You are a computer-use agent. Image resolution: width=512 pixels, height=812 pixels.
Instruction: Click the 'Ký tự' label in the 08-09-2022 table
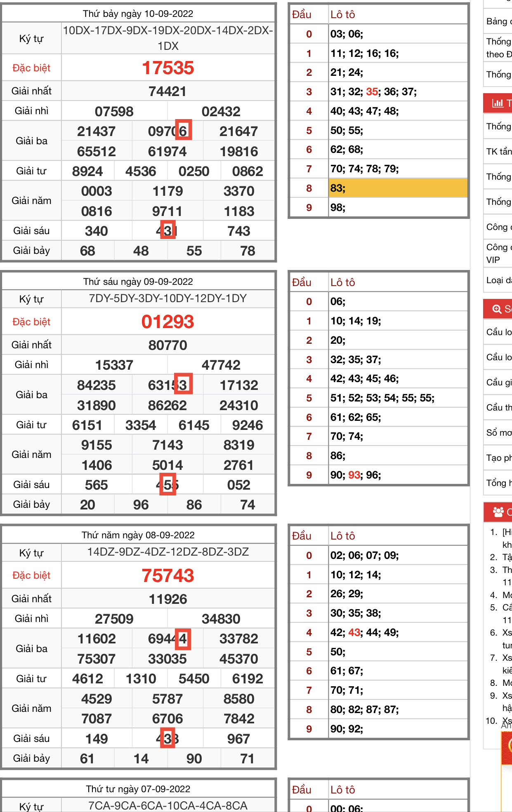tap(31, 553)
